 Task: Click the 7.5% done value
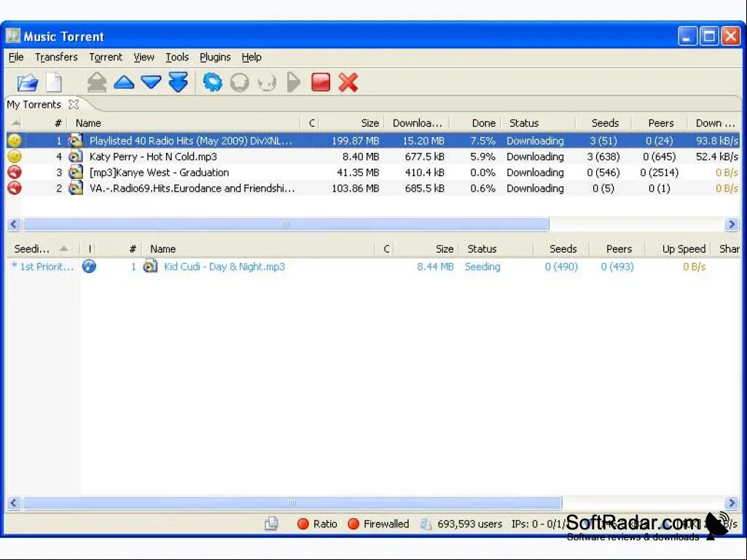click(x=482, y=141)
